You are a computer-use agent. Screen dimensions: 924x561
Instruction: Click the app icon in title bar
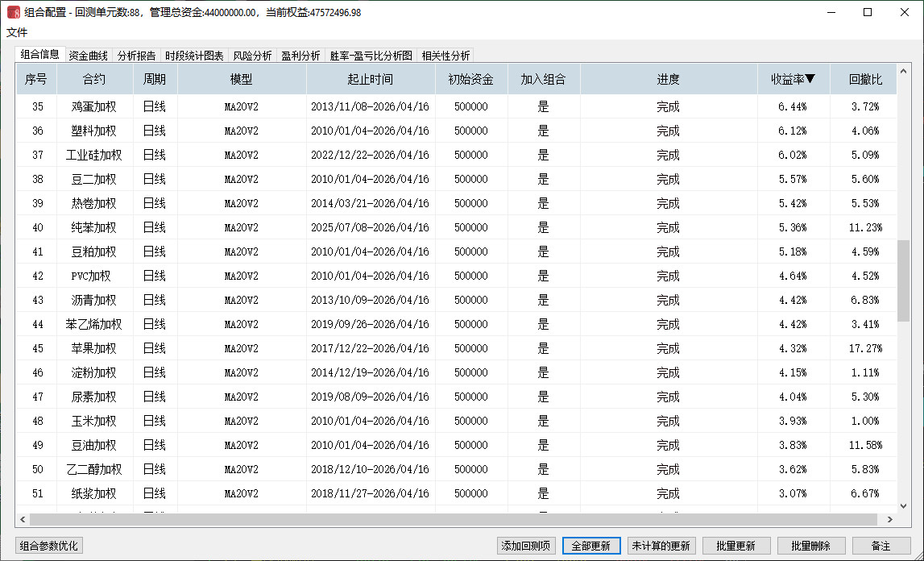[x=14, y=13]
